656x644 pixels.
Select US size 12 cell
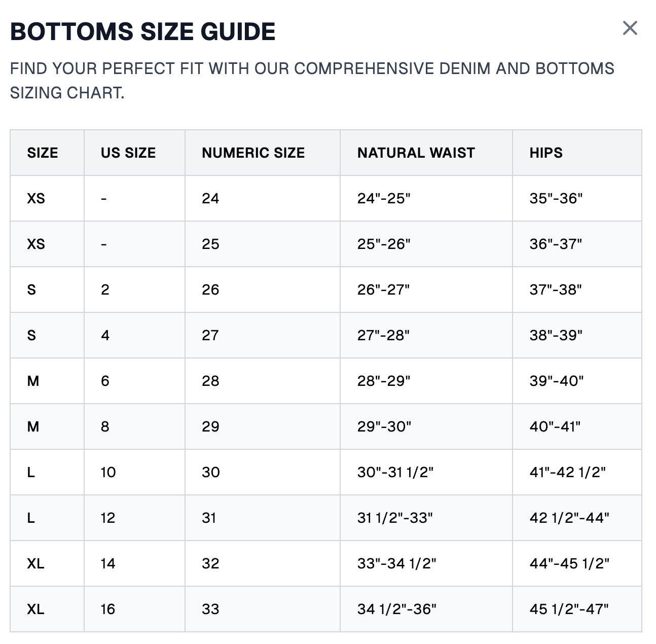(x=108, y=518)
